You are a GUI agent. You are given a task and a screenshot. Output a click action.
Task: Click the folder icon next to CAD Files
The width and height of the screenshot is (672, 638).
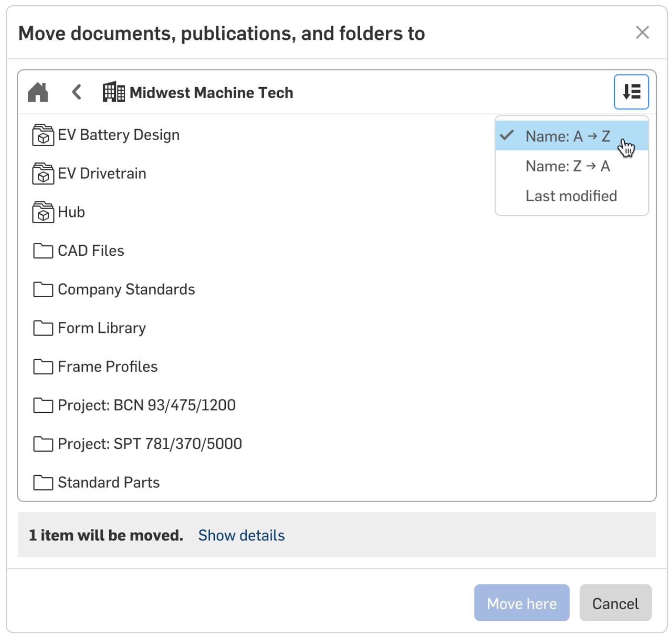pyautogui.click(x=43, y=251)
